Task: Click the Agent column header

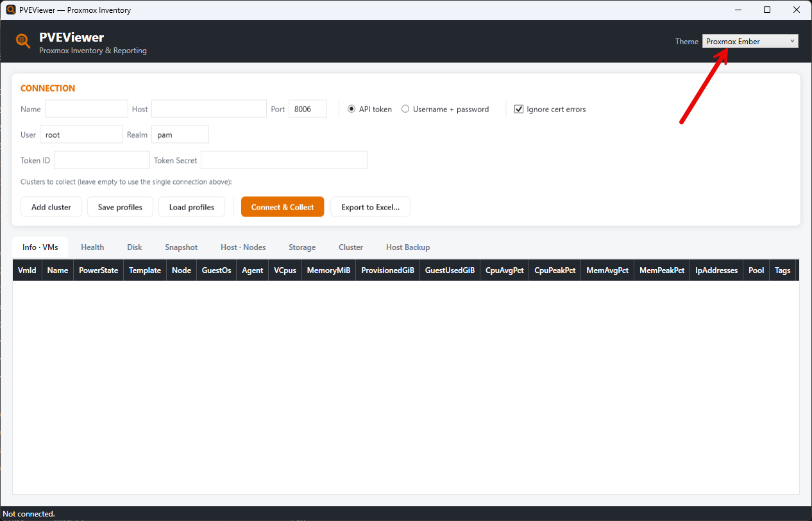Action: [x=253, y=270]
